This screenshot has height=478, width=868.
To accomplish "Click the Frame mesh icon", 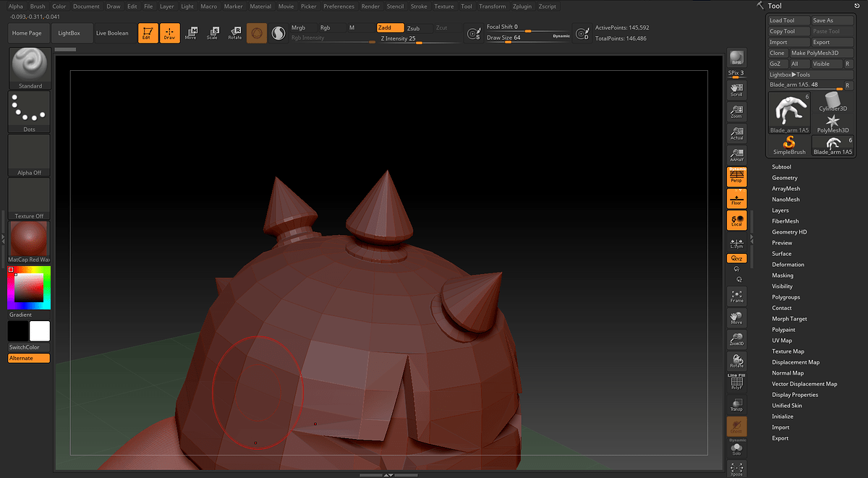I will (736, 296).
